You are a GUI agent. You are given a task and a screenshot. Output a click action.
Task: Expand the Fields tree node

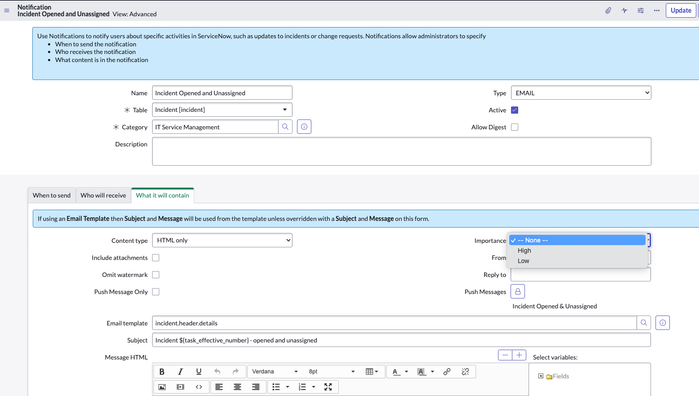pos(541,376)
